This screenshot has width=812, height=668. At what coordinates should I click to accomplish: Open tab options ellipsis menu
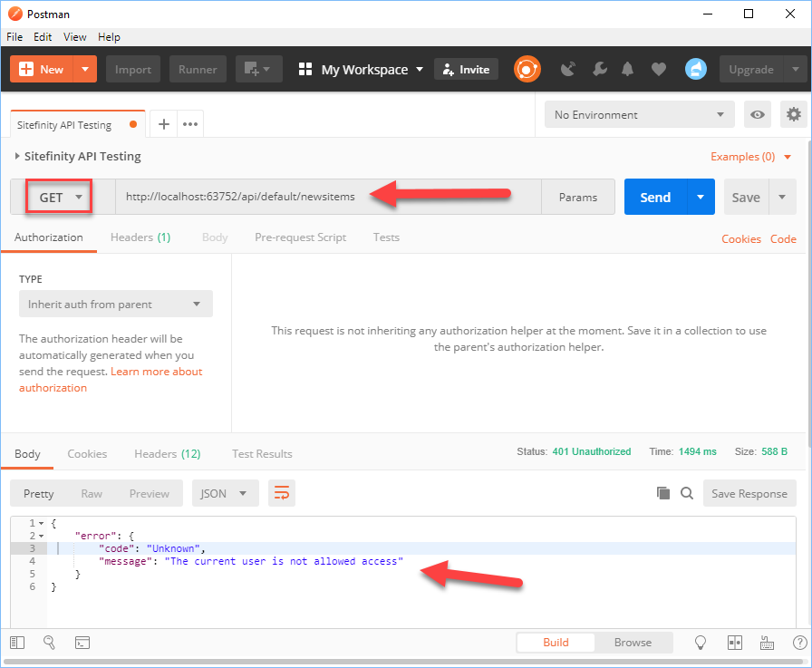click(x=190, y=124)
